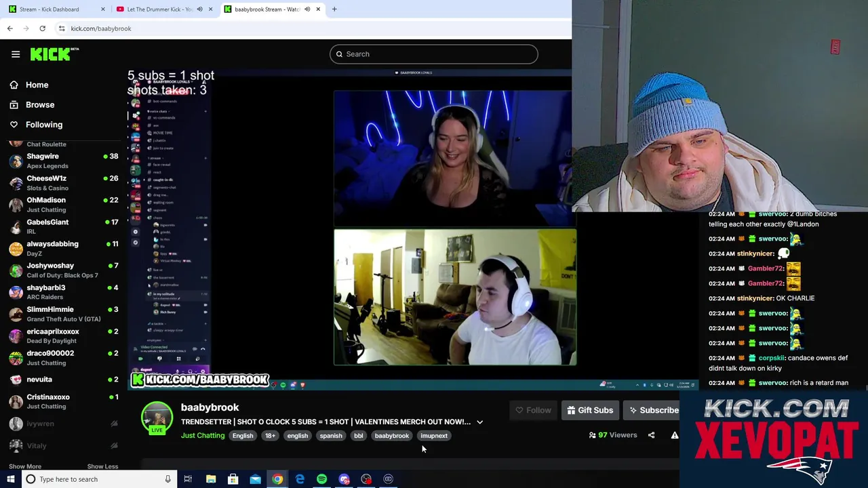Image resolution: width=868 pixels, height=488 pixels.
Task: Click Joshywoshay avatar in sidebar
Action: click(16, 270)
